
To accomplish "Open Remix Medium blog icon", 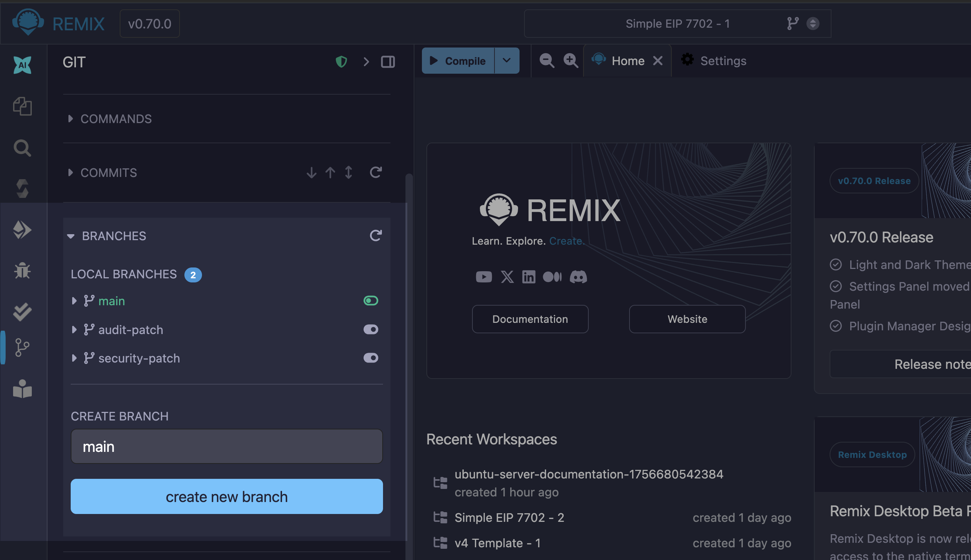I will pyautogui.click(x=552, y=276).
